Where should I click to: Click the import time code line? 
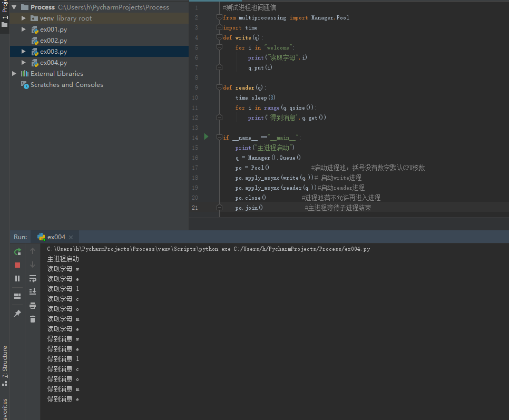(x=240, y=27)
